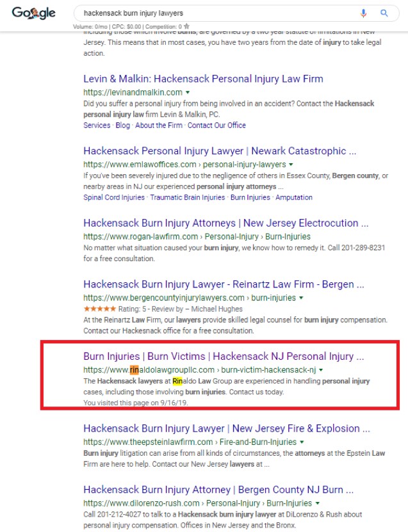Open dropdown arrow next to theepsteinlawfirm.com URL
Viewport: 408px width, 532px height.
(x=301, y=442)
